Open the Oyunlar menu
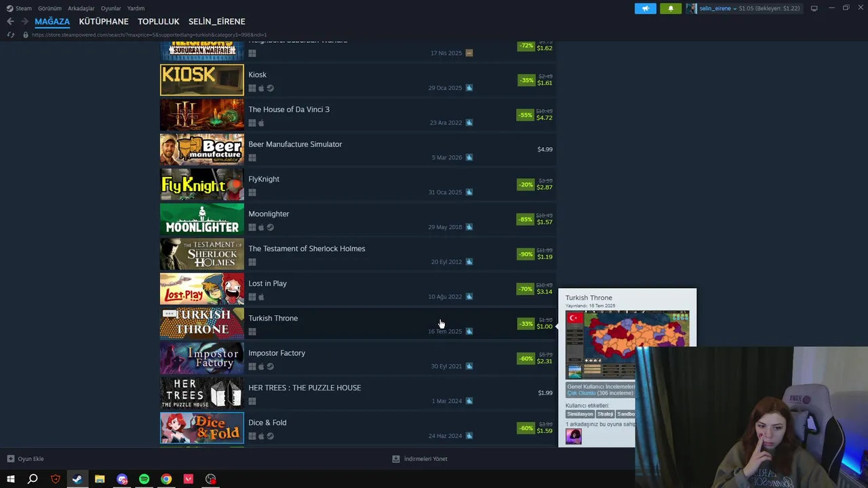The width and height of the screenshot is (868, 488). tap(111, 8)
